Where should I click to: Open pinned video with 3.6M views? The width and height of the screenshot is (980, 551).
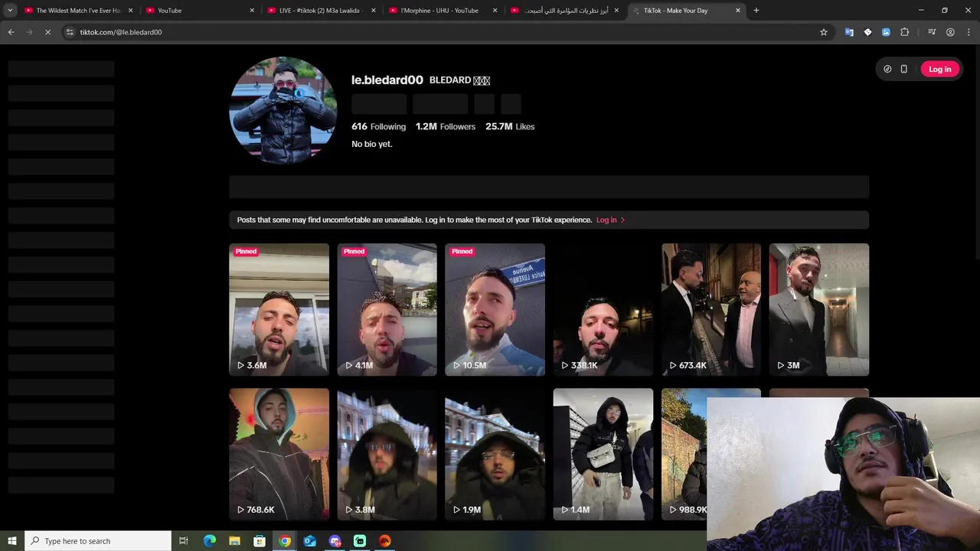click(279, 309)
